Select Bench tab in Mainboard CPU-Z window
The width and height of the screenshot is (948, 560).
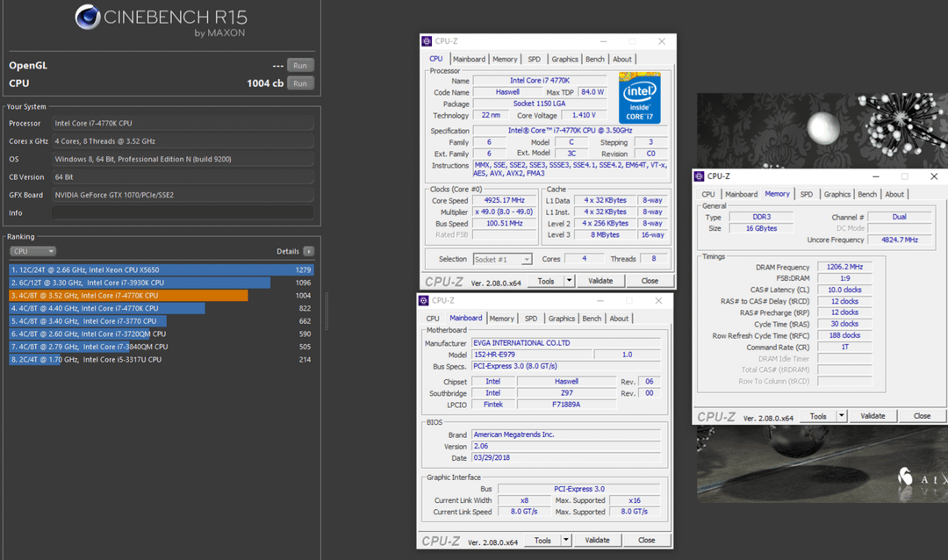[x=592, y=319]
